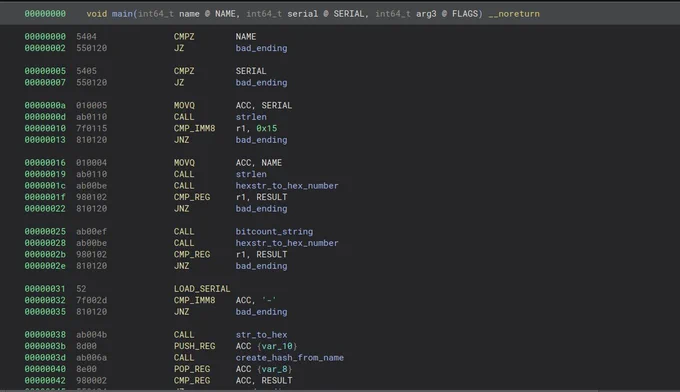Select SERIAL operand of CMPZ at 00000005

[251, 71]
